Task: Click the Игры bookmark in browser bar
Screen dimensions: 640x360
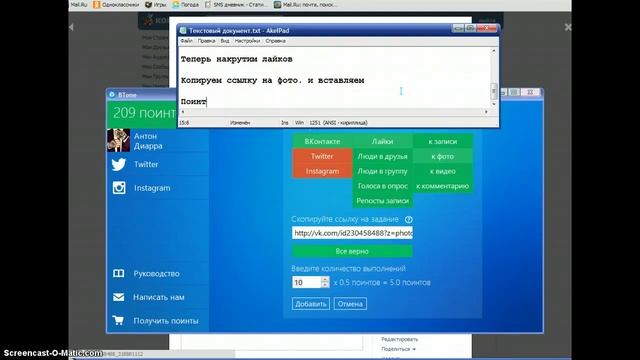Action: [156, 5]
